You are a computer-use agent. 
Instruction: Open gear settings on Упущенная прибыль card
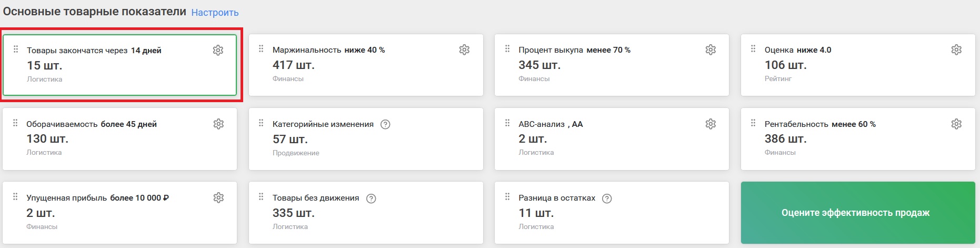click(218, 197)
